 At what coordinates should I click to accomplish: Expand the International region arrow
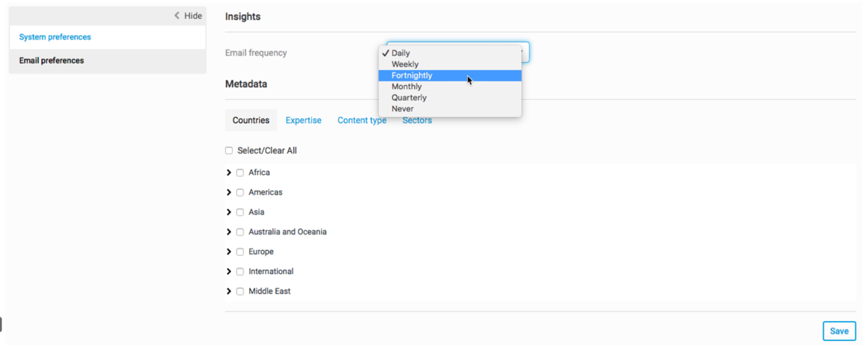[229, 272]
